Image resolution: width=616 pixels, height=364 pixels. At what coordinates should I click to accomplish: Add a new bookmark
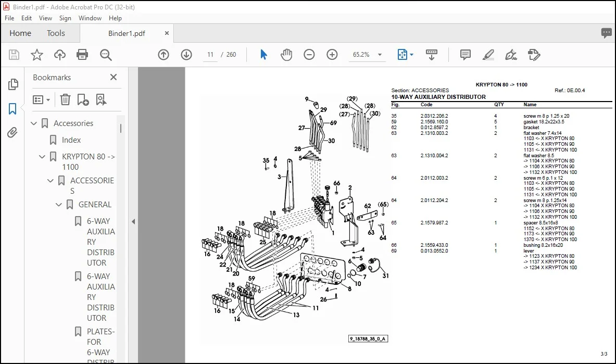pos(83,100)
